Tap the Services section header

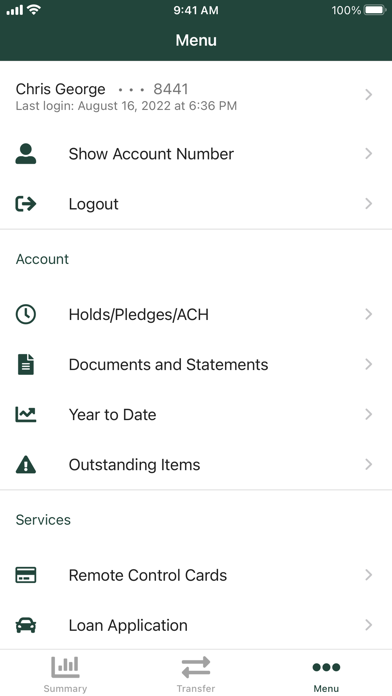tap(43, 520)
